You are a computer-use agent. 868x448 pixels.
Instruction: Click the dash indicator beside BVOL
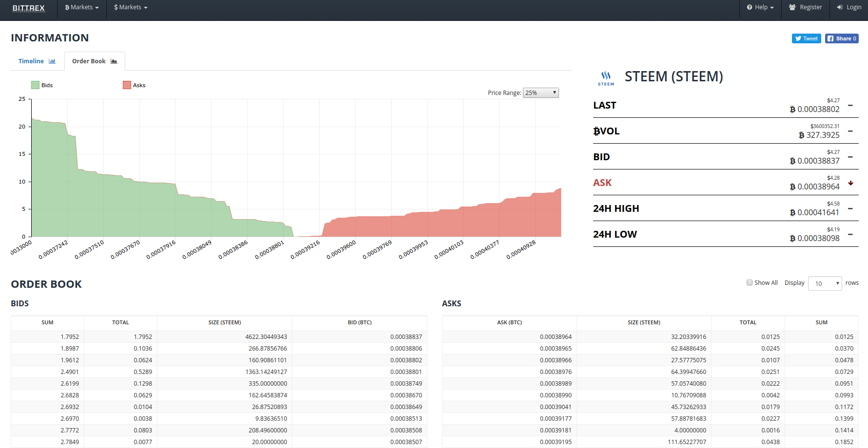850,131
